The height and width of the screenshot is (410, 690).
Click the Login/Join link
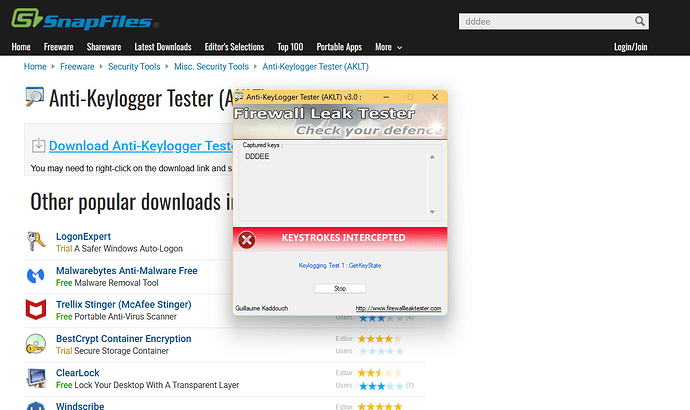click(630, 47)
